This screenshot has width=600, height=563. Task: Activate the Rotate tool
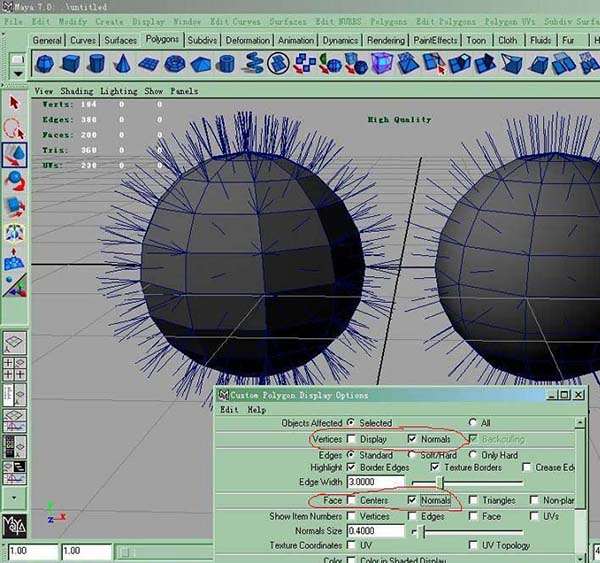click(15, 181)
